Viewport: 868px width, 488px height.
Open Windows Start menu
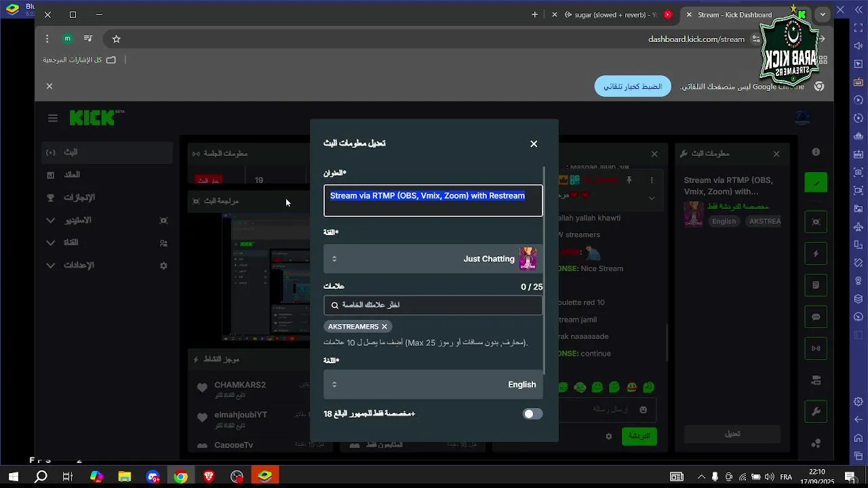coord(13,476)
